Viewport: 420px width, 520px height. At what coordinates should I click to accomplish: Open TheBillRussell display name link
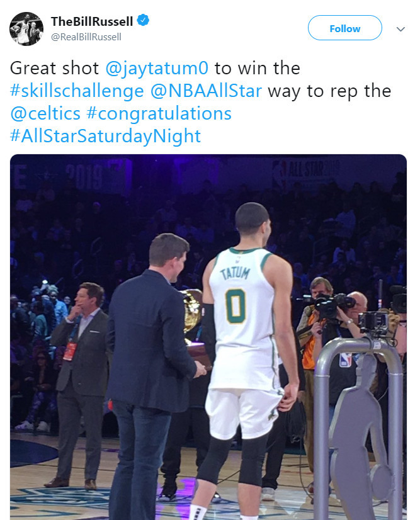point(92,21)
